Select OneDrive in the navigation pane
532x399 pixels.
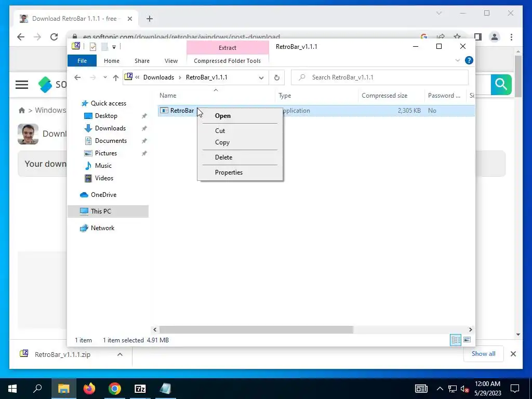[x=103, y=195]
